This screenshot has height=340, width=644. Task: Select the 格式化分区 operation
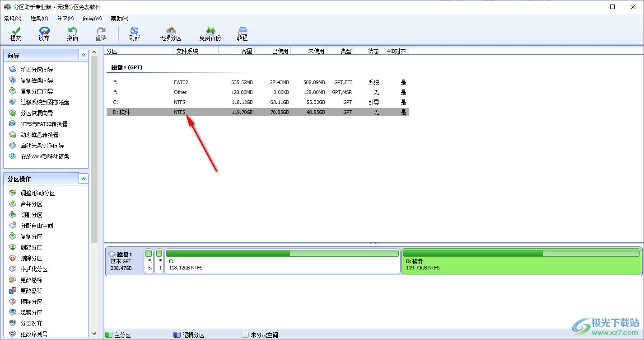click(28, 269)
